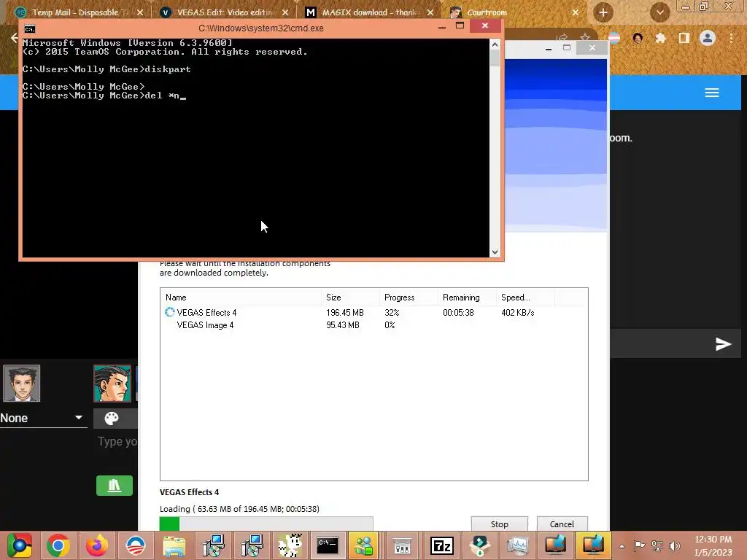Click the send message arrow icon
The image size is (747, 560).
tap(723, 344)
